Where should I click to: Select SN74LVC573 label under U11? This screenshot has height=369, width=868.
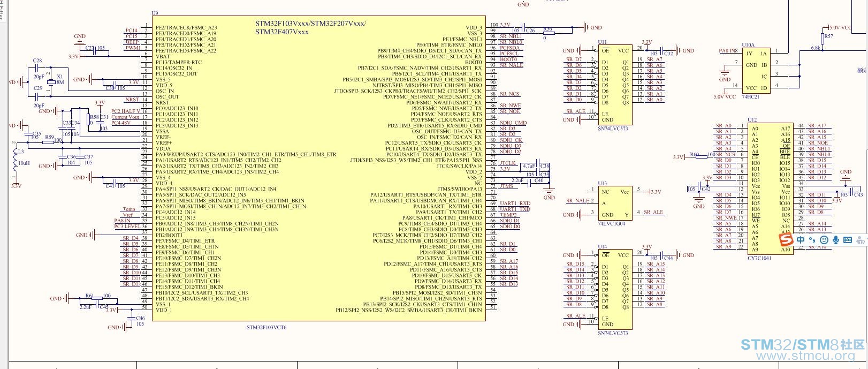(x=613, y=129)
